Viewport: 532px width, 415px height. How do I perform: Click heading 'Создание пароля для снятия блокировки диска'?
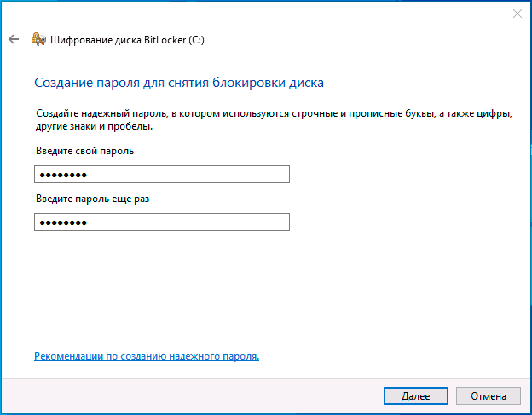coord(179,83)
